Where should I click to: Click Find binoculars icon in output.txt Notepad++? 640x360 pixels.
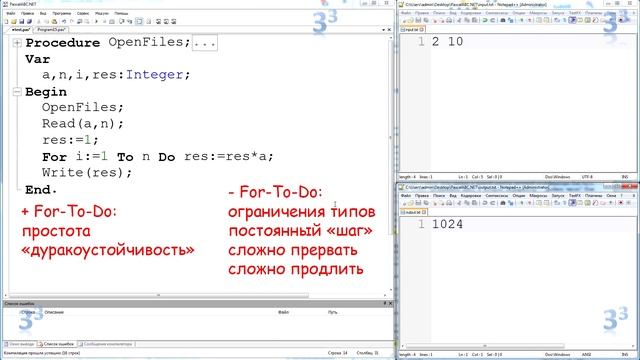503,203
